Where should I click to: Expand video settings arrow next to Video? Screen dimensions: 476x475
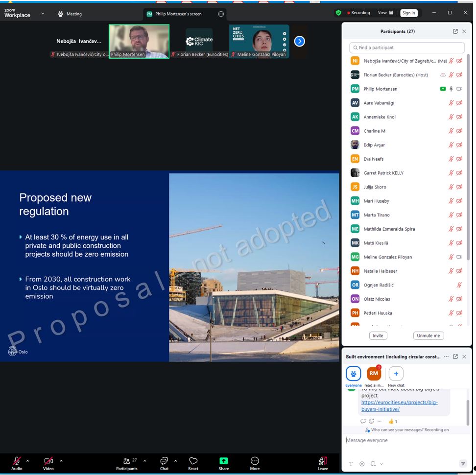[61, 461]
